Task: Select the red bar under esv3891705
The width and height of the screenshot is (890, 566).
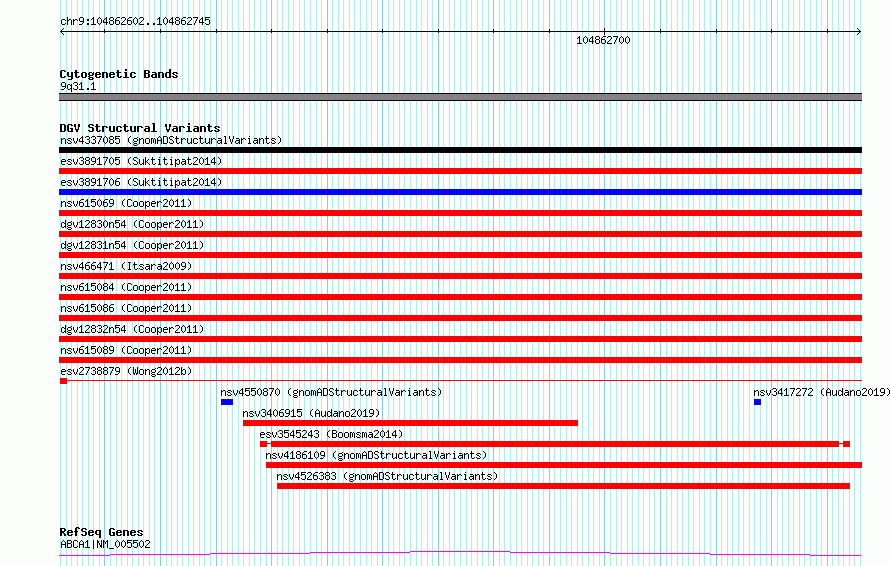Action: (460, 171)
